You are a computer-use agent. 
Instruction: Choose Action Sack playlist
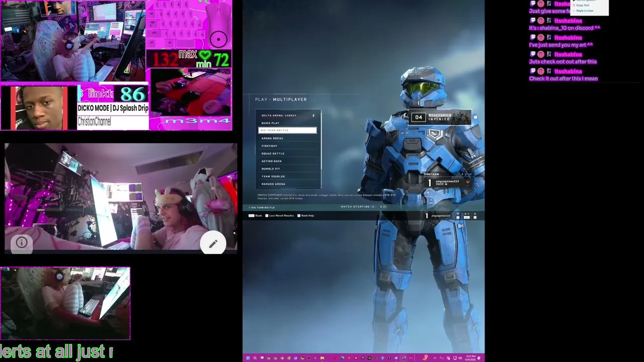(x=287, y=161)
